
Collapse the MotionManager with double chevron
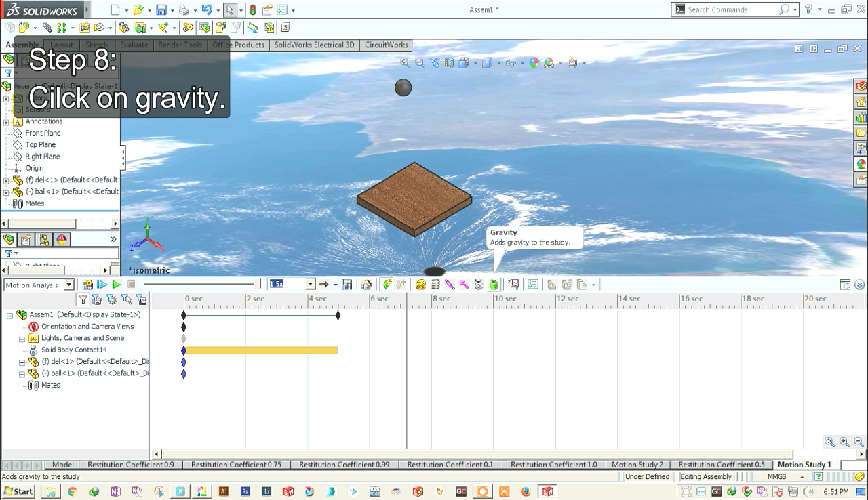(860, 285)
